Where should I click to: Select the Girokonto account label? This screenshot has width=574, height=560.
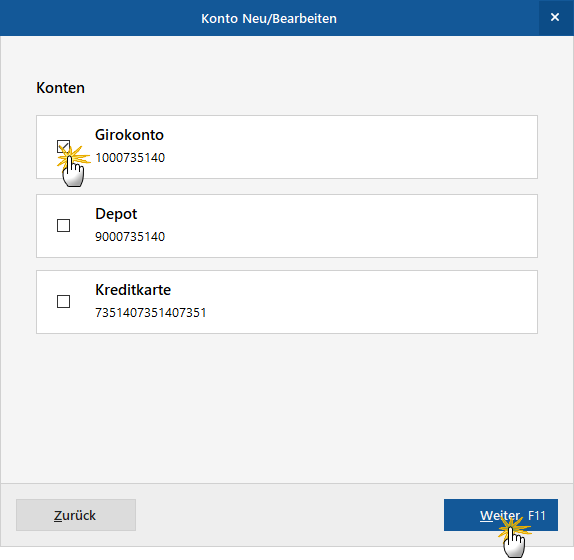[x=129, y=135]
